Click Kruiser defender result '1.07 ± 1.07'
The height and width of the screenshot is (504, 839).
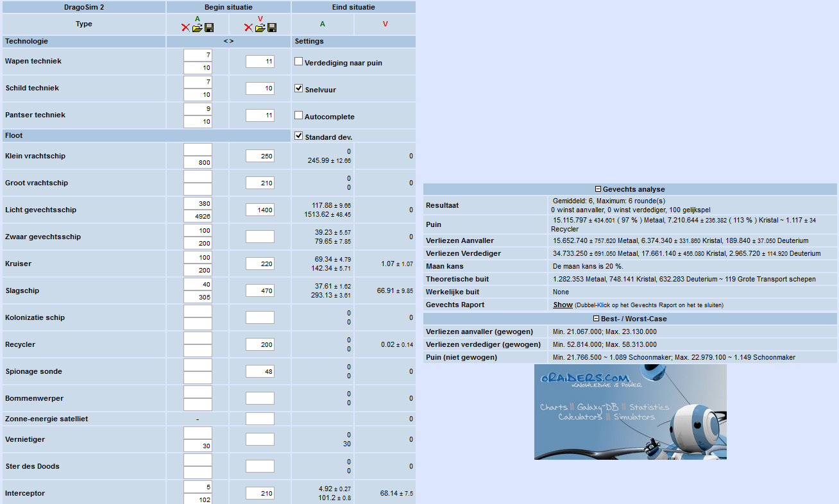point(396,264)
